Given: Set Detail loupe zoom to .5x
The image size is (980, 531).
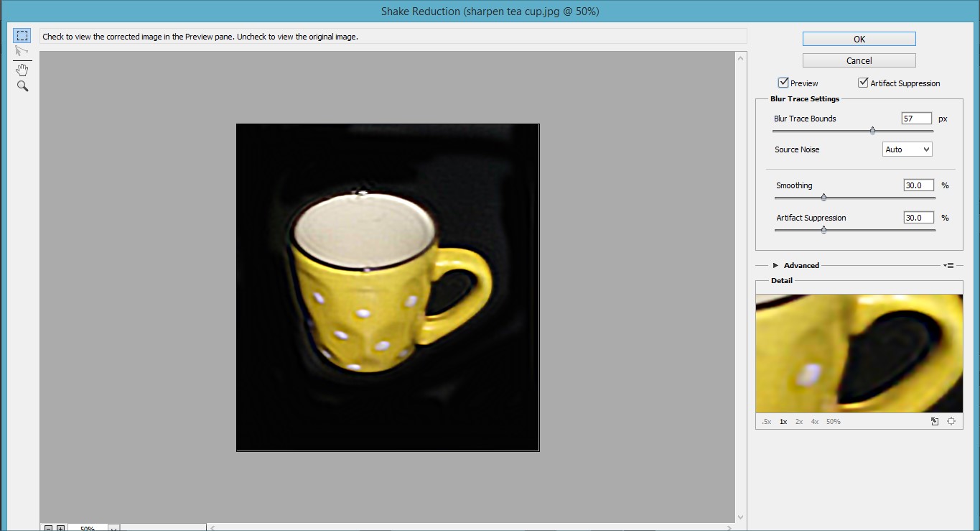Looking at the screenshot, I should coord(766,422).
